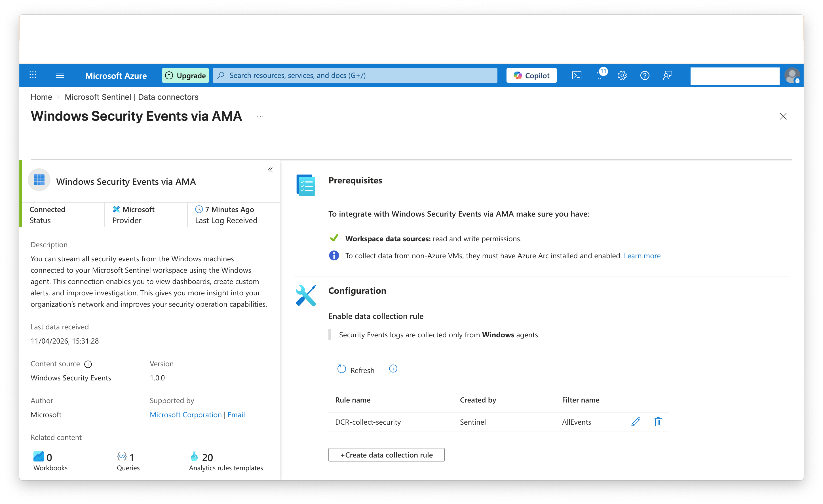
Task: Click the info icon next to Refresh
Action: click(393, 369)
